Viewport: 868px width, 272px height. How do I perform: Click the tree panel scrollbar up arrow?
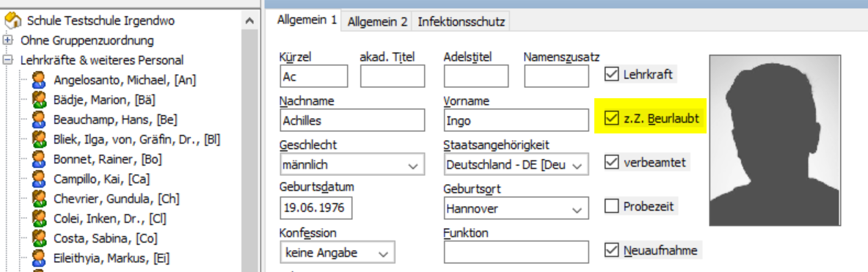click(249, 21)
